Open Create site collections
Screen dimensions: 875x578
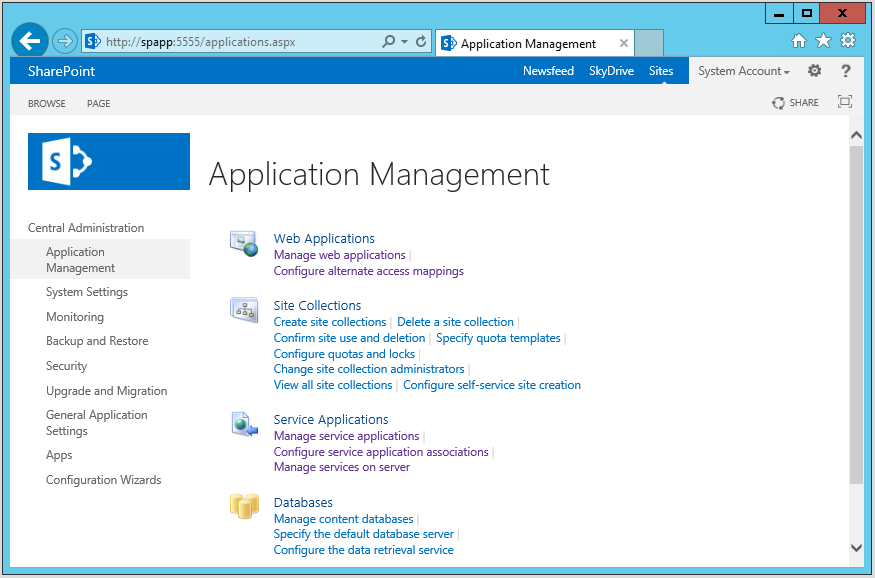330,322
